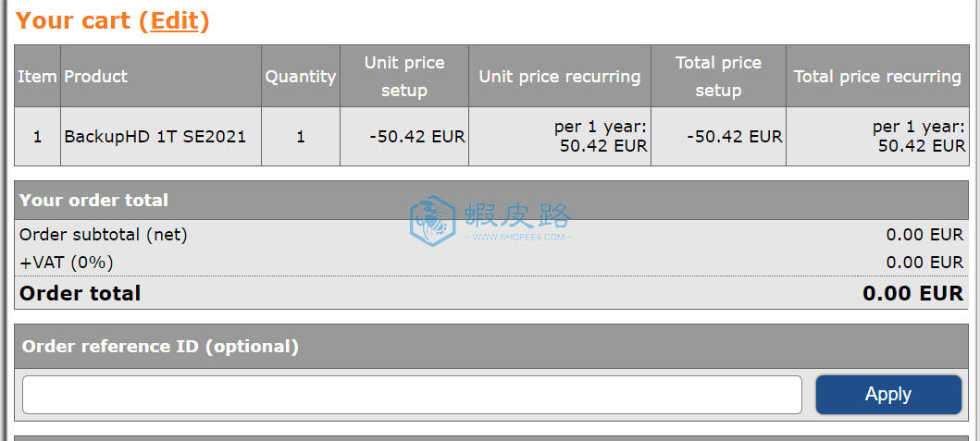Screen dimensions: 980x441
Task: Click the Item column header
Action: [x=38, y=76]
